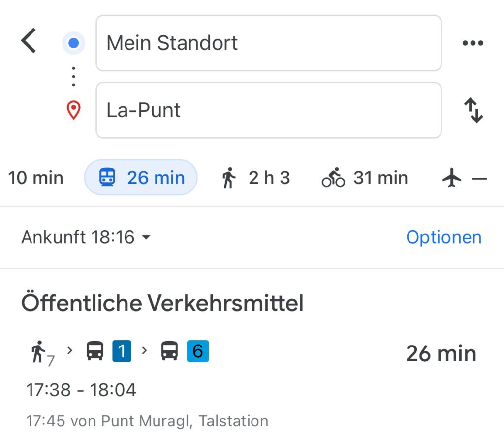Image resolution: width=504 pixels, height=440 pixels.
Task: Tap the first bus icon in the route
Action: point(95,350)
